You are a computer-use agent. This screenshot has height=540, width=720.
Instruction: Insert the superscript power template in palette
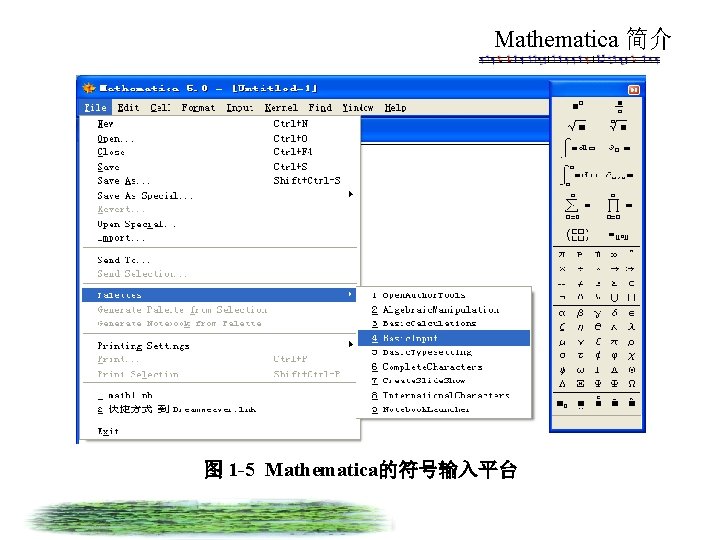[x=578, y=105]
